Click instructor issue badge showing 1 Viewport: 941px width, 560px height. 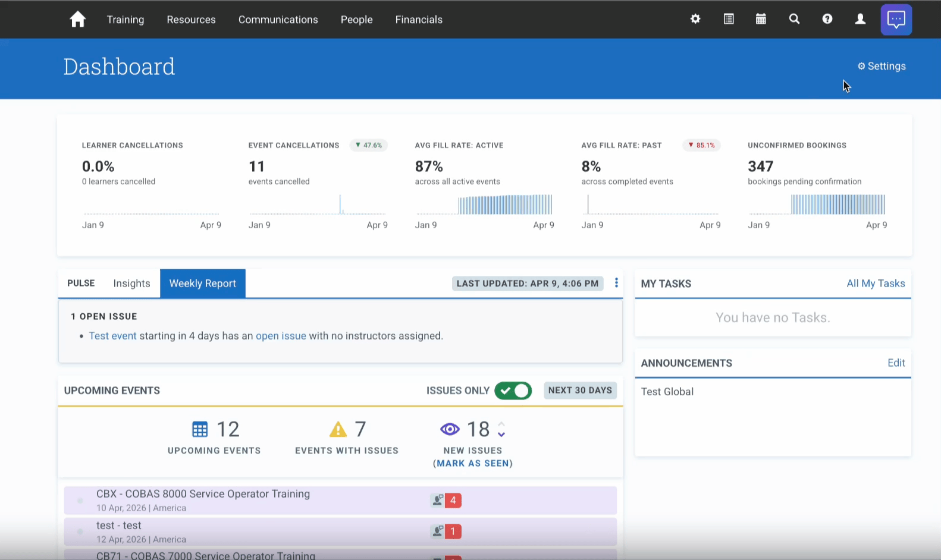pyautogui.click(x=446, y=531)
